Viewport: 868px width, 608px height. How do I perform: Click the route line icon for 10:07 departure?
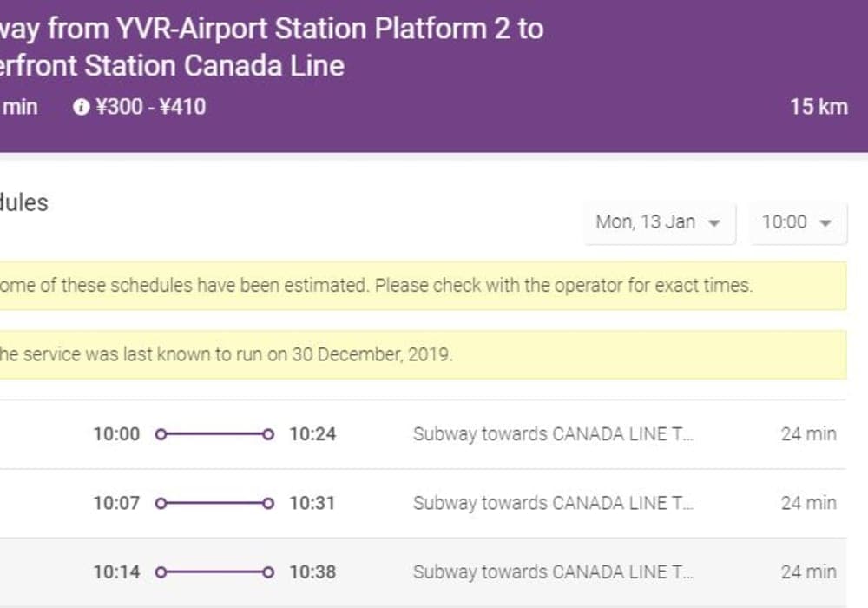(x=214, y=503)
